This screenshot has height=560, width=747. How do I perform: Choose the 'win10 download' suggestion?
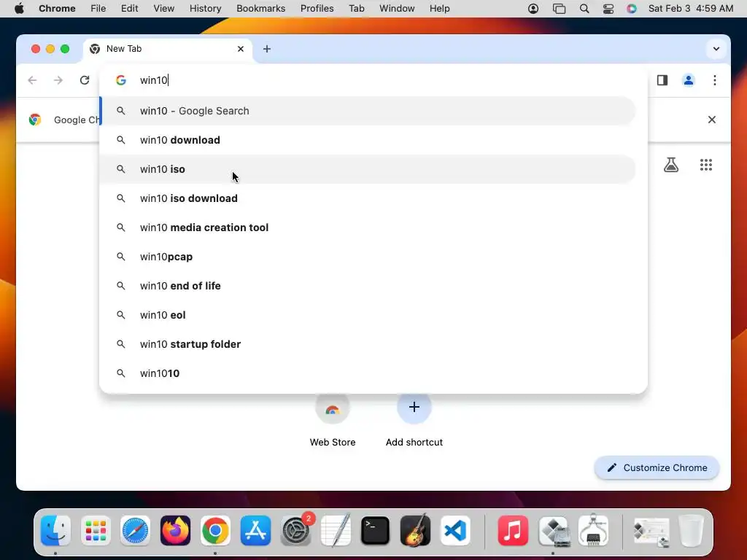click(368, 140)
